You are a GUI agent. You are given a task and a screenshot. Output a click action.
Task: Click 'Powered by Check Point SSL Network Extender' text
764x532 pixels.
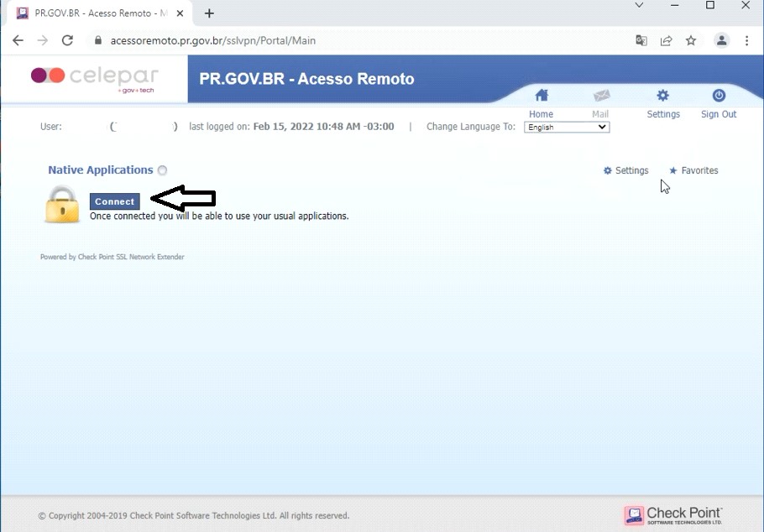112,257
